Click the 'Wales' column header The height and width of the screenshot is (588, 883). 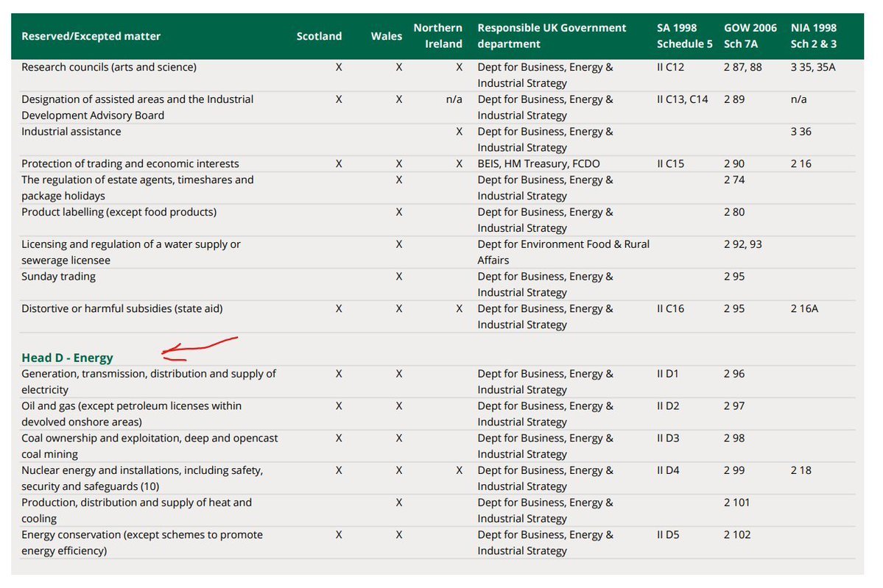click(387, 36)
